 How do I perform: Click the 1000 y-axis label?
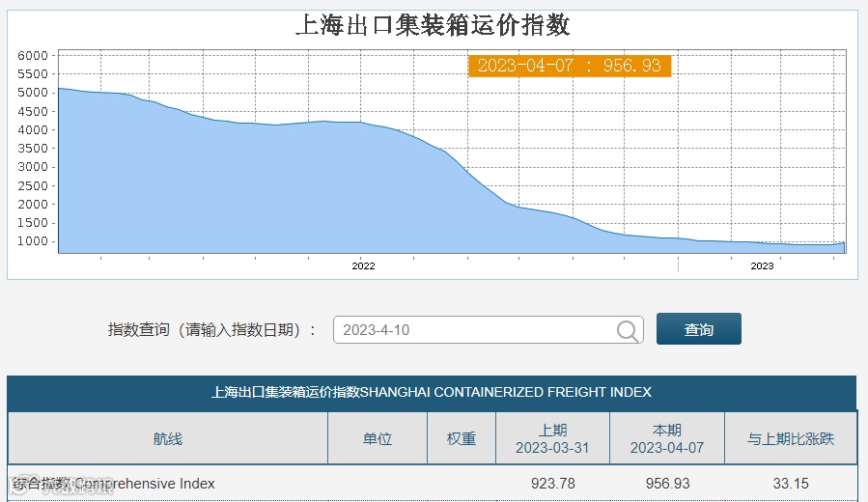33,241
